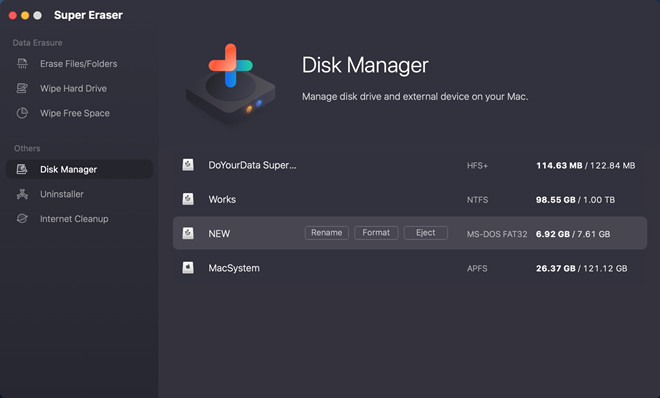
Task: Click the Wipe Hard Drive icon
Action: point(22,88)
